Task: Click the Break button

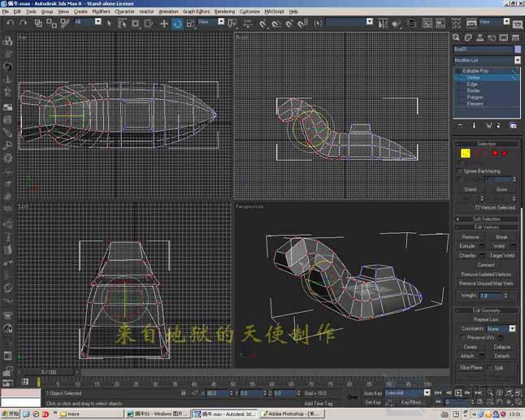Action: click(501, 237)
